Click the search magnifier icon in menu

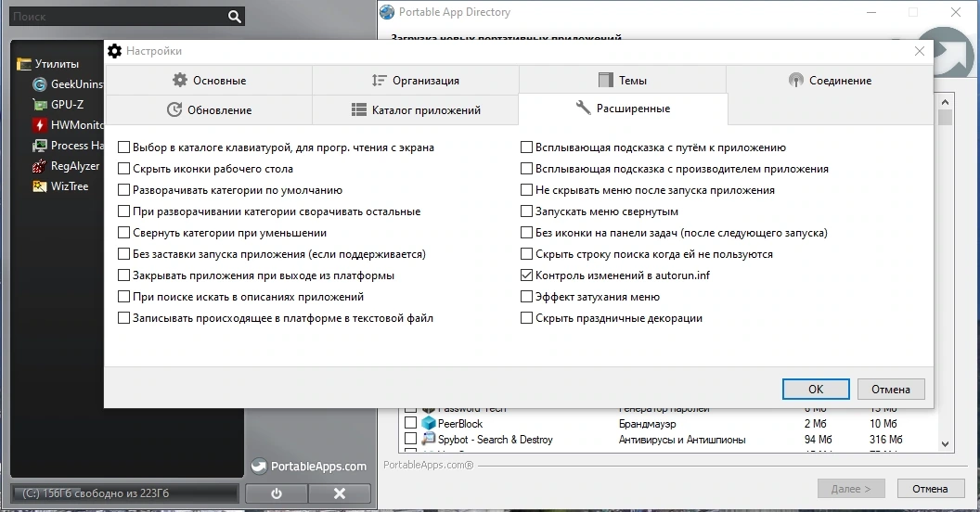[235, 17]
